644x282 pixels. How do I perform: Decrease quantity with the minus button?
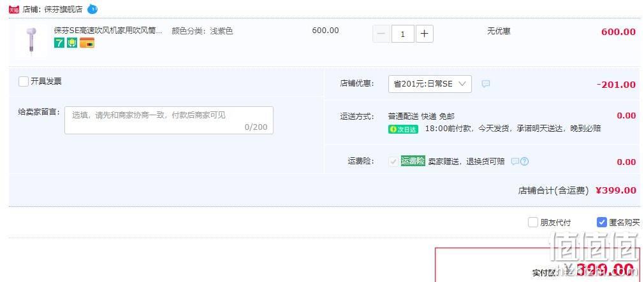click(381, 34)
